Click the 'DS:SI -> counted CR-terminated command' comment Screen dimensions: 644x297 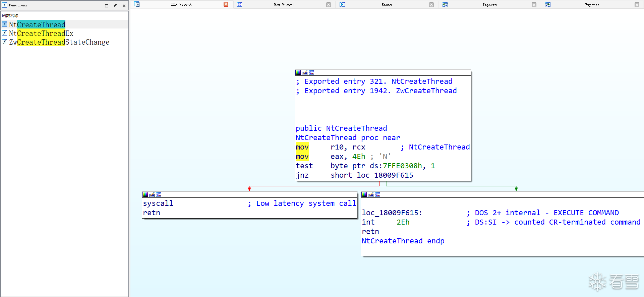tap(553, 222)
